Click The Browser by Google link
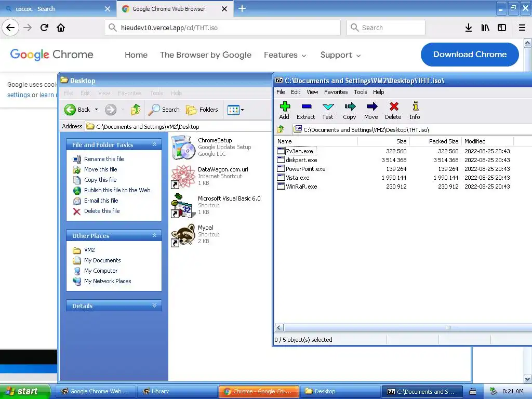 click(206, 55)
